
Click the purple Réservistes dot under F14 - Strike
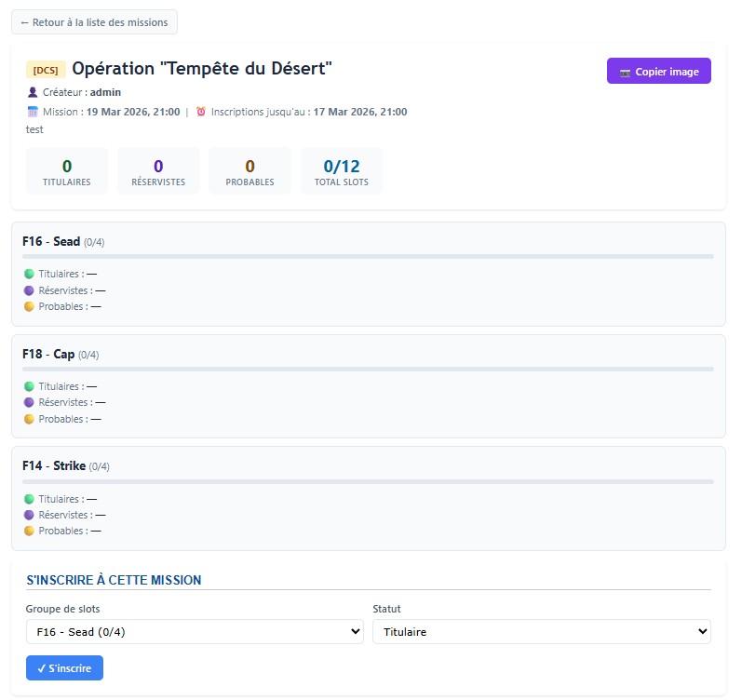(29, 515)
